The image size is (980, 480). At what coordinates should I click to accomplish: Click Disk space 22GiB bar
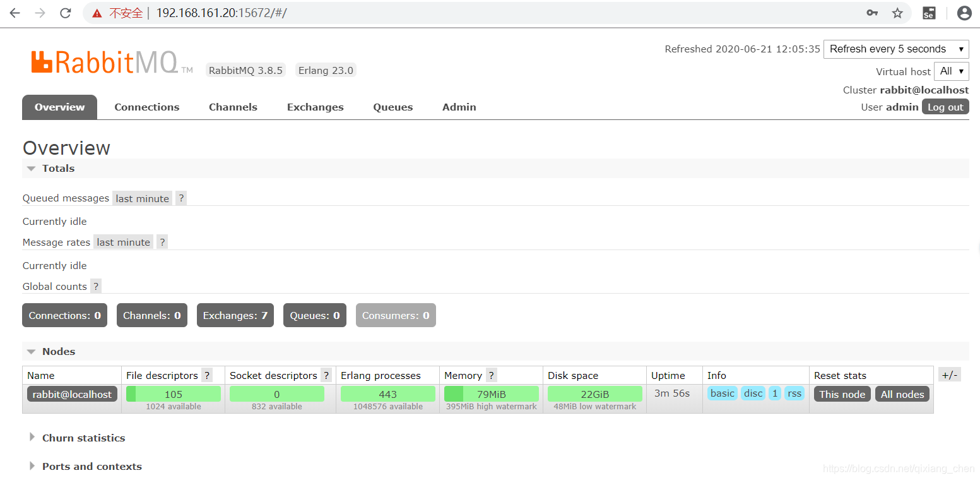(595, 394)
